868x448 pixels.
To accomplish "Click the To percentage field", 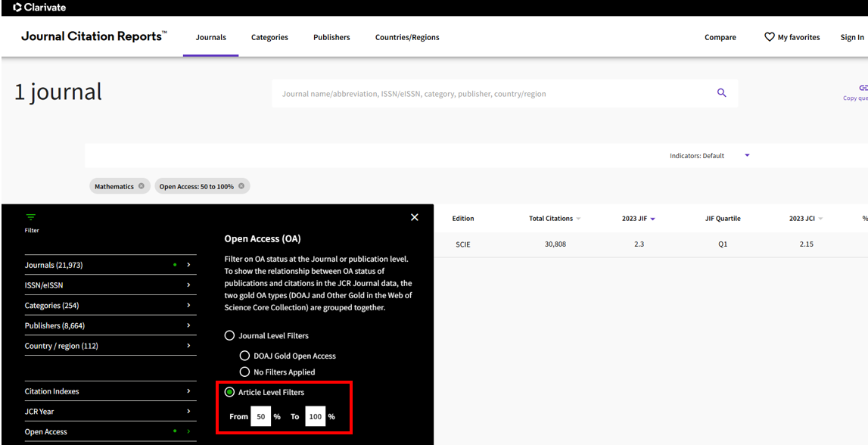I will pos(316,416).
